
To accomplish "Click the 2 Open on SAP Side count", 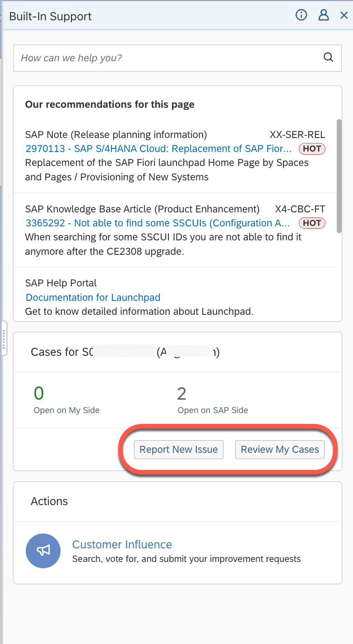I will tap(181, 394).
